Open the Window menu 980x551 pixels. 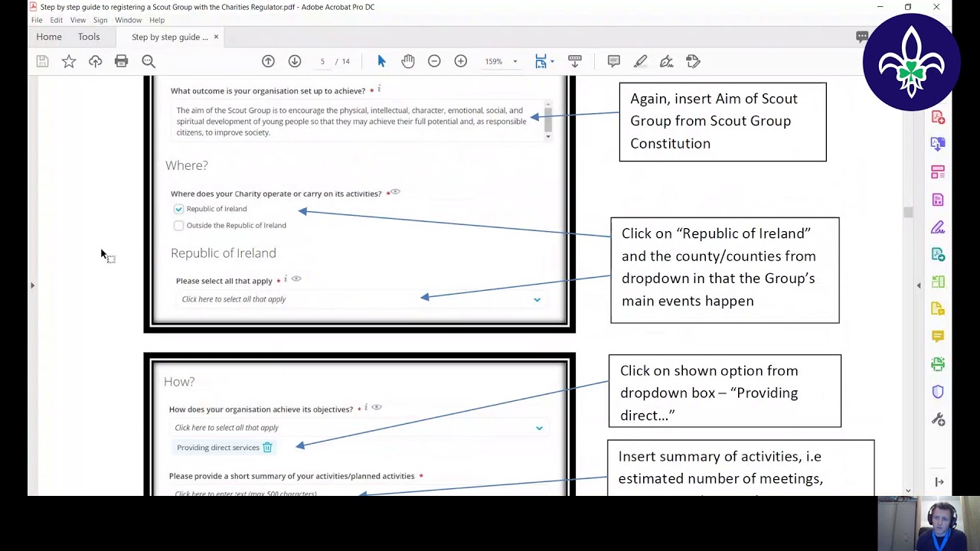tap(128, 20)
